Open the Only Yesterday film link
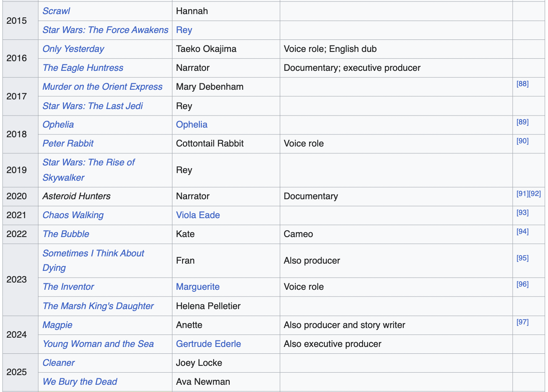This screenshot has height=392, width=548. (x=73, y=49)
